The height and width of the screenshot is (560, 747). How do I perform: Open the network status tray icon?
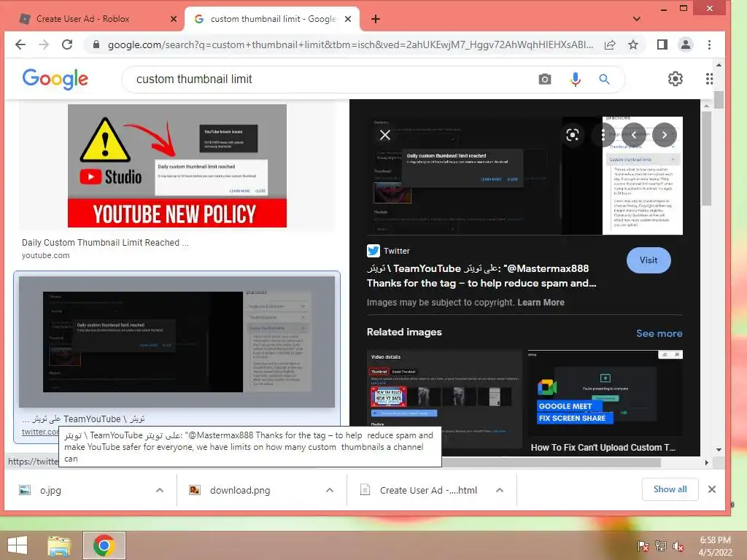point(661,546)
